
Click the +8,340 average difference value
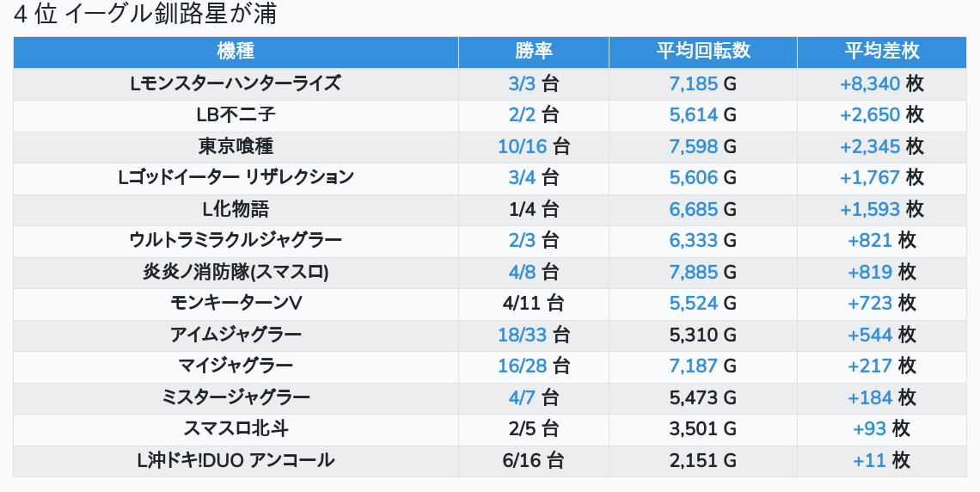tap(870, 83)
